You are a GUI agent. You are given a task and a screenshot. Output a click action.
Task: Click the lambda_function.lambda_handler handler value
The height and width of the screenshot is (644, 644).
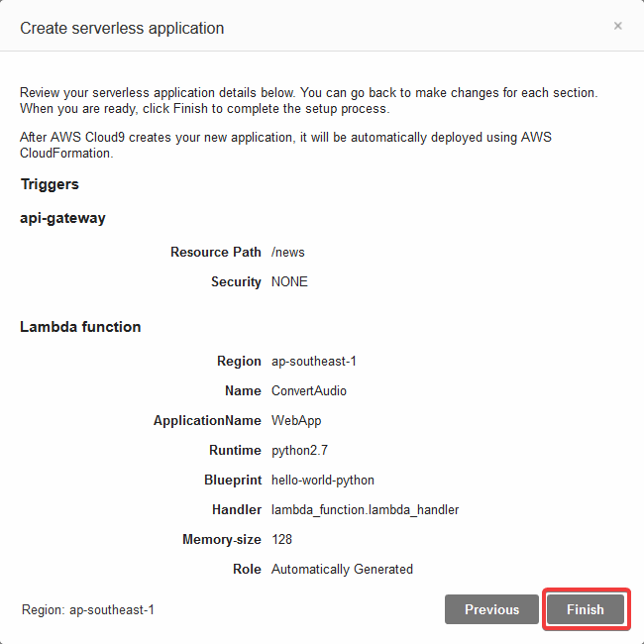tap(366, 509)
